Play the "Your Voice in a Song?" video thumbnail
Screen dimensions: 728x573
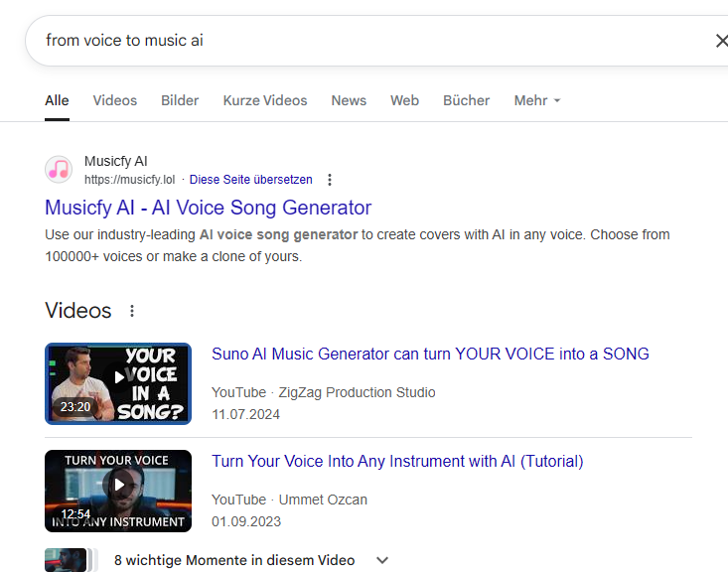[x=118, y=383]
